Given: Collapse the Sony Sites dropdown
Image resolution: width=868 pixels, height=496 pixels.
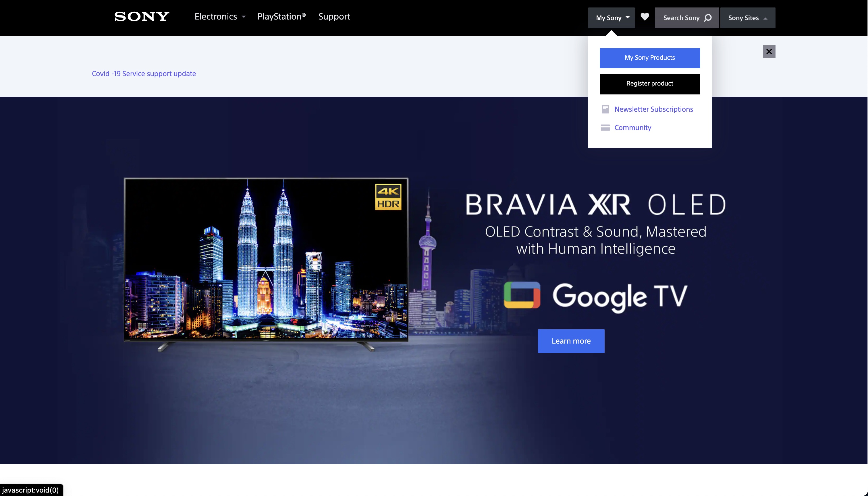Looking at the screenshot, I should point(747,18).
